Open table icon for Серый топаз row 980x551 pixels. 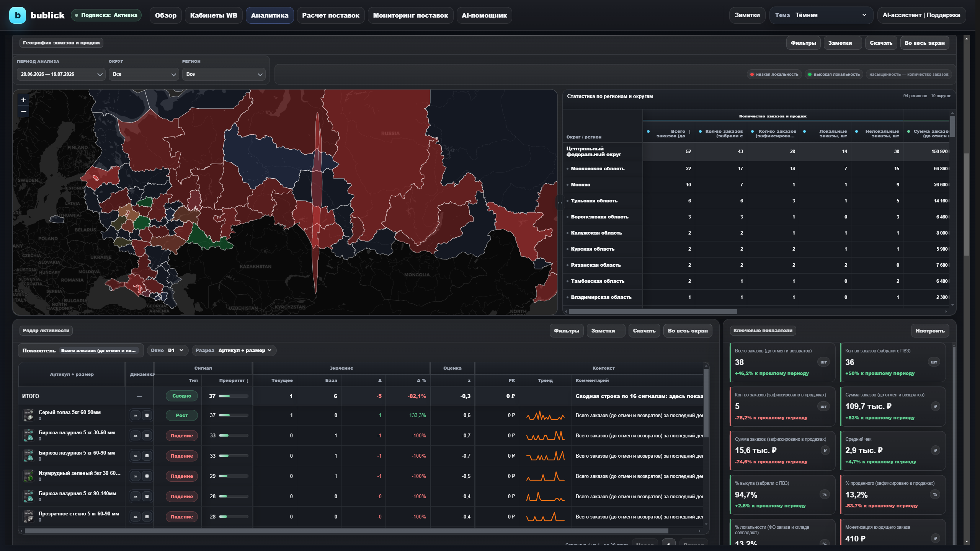147,415
